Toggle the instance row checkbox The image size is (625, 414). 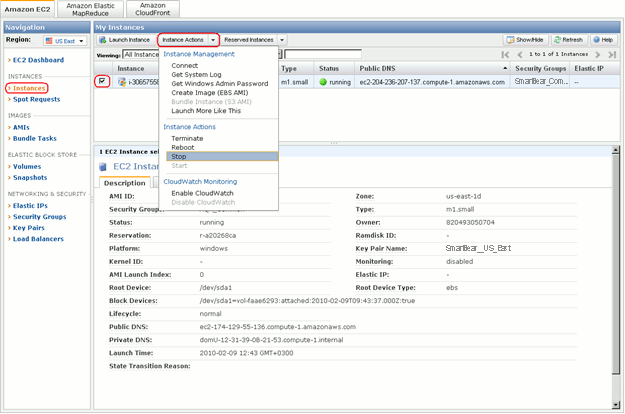[x=102, y=81]
